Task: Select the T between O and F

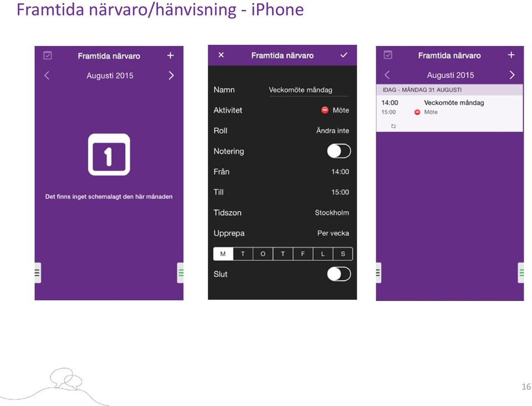Action: click(x=283, y=254)
